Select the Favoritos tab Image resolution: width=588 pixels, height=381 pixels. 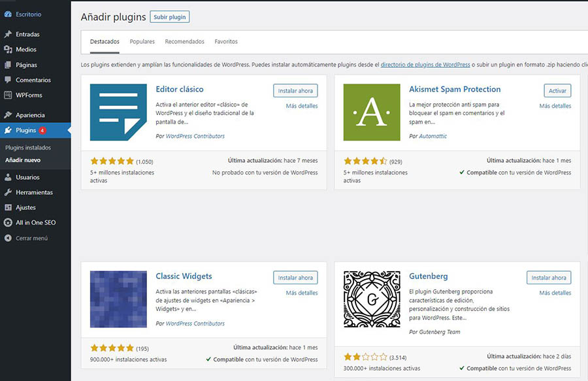[x=226, y=42]
